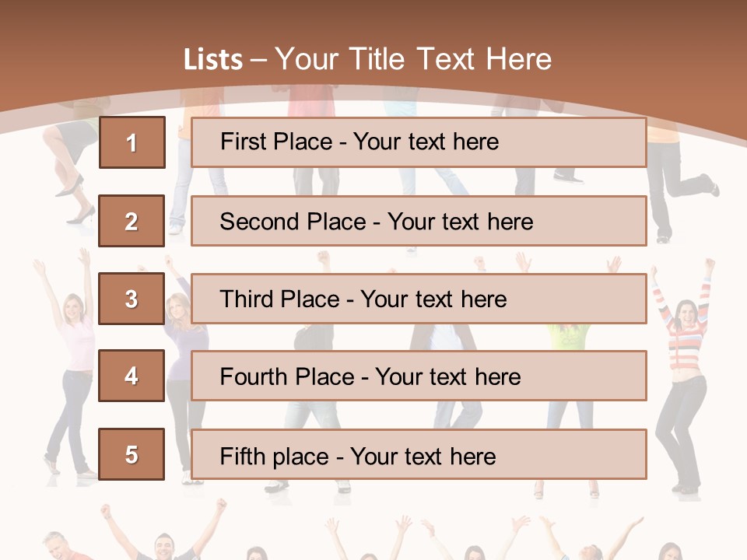
Task: Select the number 4 box
Action: click(132, 376)
